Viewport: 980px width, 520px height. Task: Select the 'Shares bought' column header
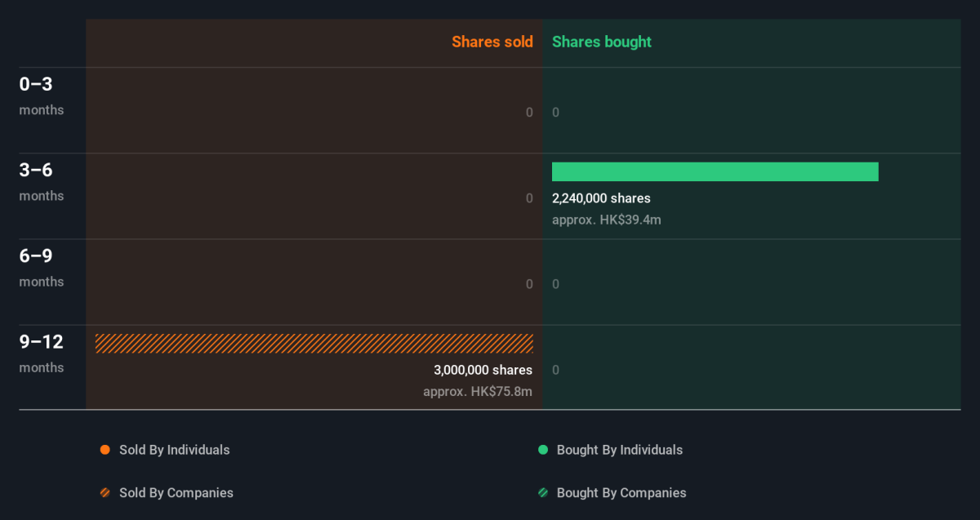click(602, 42)
